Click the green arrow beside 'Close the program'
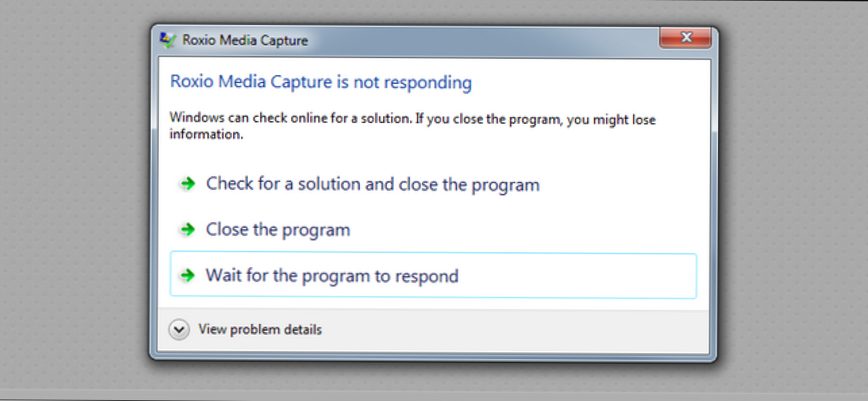The width and height of the screenshot is (868, 401). tap(187, 229)
